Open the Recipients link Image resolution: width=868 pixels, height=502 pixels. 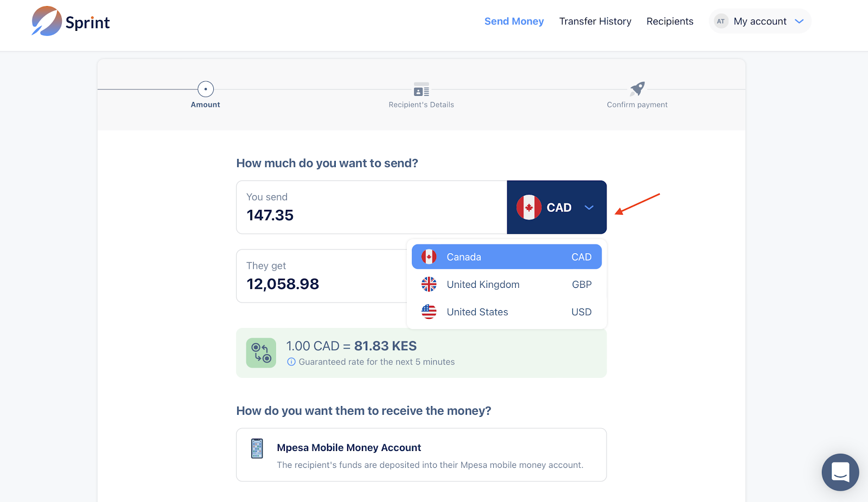click(669, 22)
